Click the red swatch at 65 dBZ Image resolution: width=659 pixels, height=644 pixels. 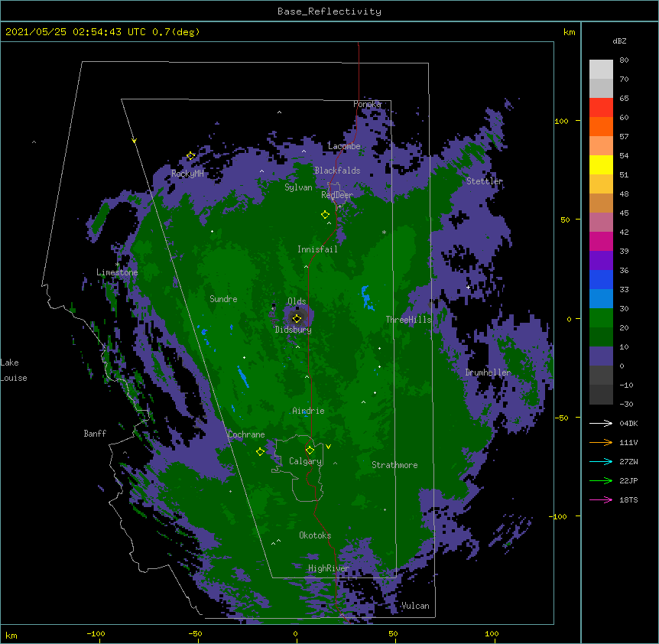point(601,107)
